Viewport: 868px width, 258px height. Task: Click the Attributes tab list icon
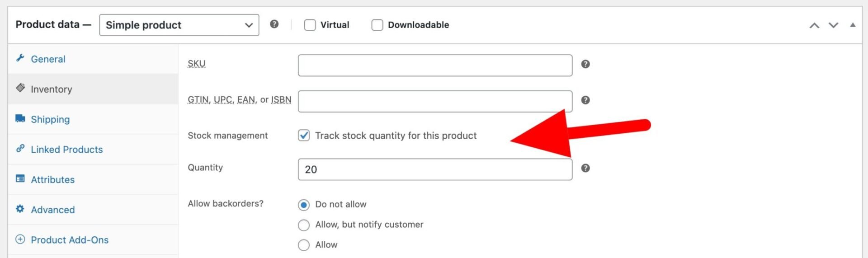coord(20,178)
